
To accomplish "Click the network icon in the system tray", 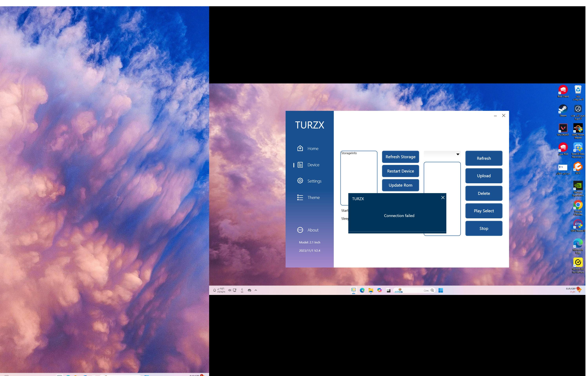I will pos(235,290).
